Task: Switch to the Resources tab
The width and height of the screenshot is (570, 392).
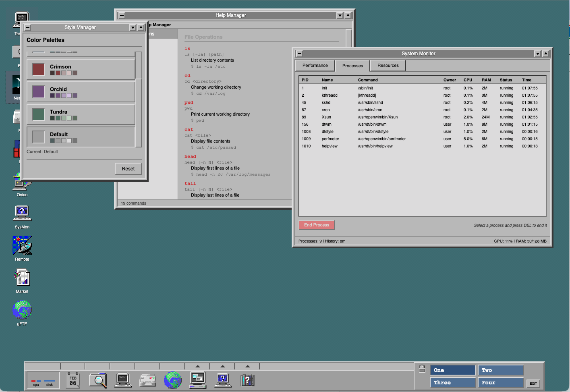Action: pos(388,65)
